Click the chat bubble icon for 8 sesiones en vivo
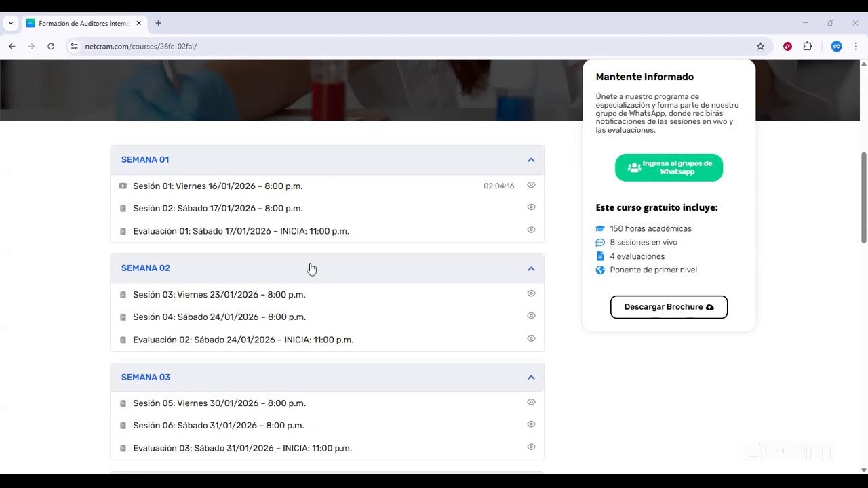 click(600, 243)
